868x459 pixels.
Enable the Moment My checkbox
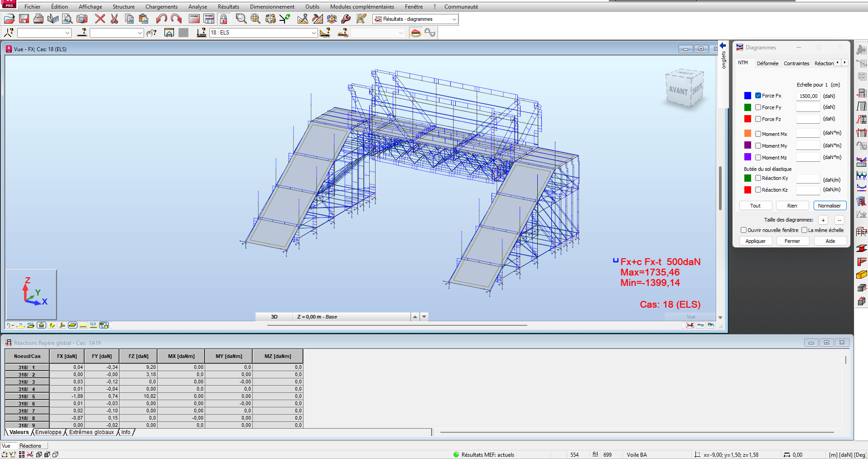[x=758, y=146]
